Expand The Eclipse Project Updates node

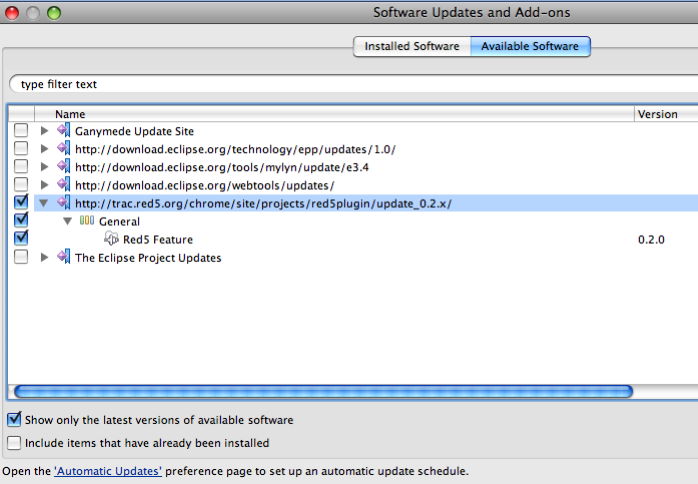click(x=44, y=257)
